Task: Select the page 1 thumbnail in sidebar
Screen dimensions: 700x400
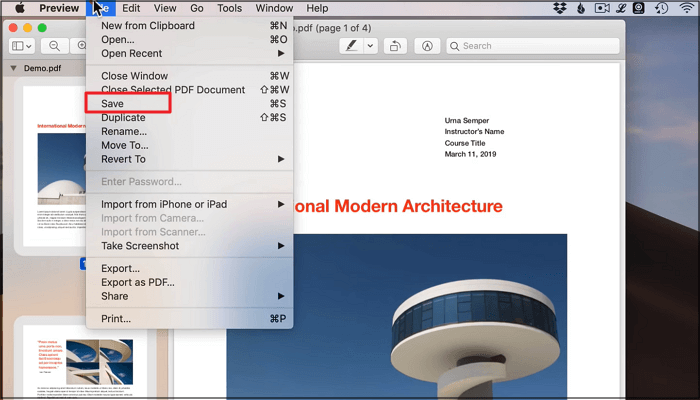Action: 54,166
